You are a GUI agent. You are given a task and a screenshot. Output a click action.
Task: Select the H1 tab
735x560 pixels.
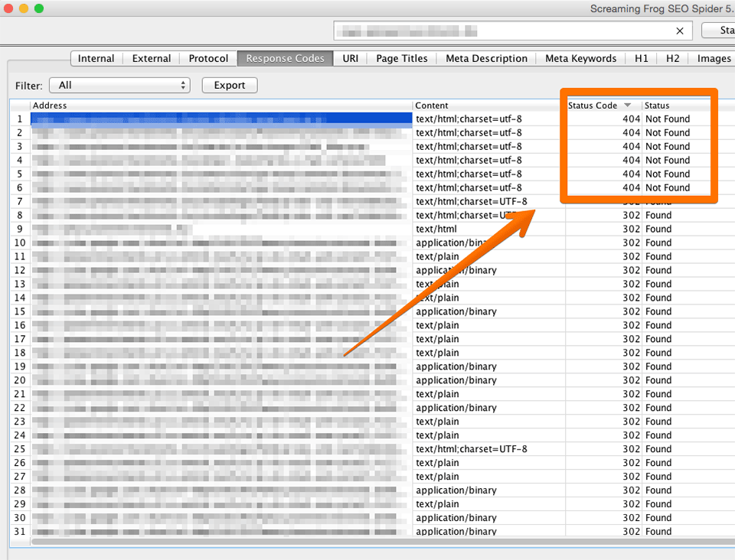641,58
